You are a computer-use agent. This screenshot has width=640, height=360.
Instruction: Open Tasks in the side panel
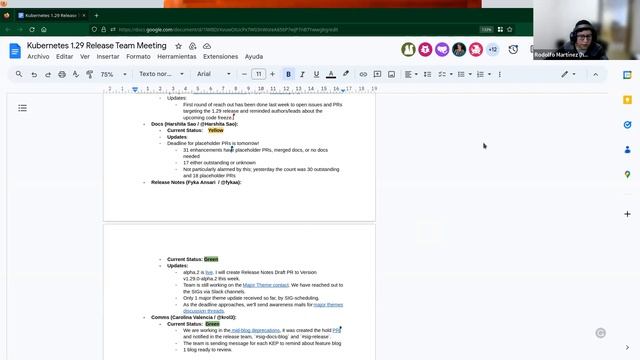click(627, 125)
